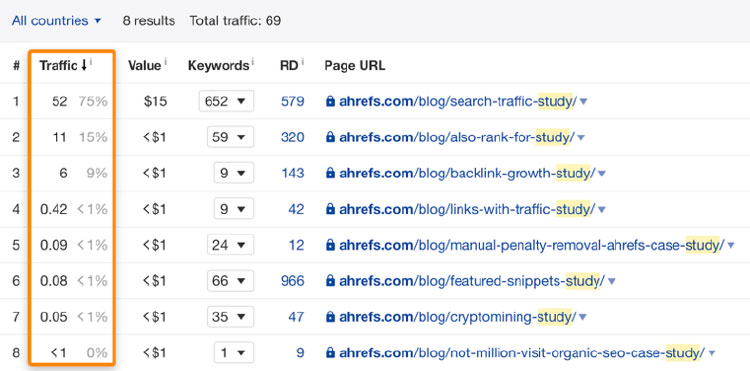The image size is (750, 371).
Task: Expand arrow after search-traffic-study URL
Action: click(x=584, y=102)
